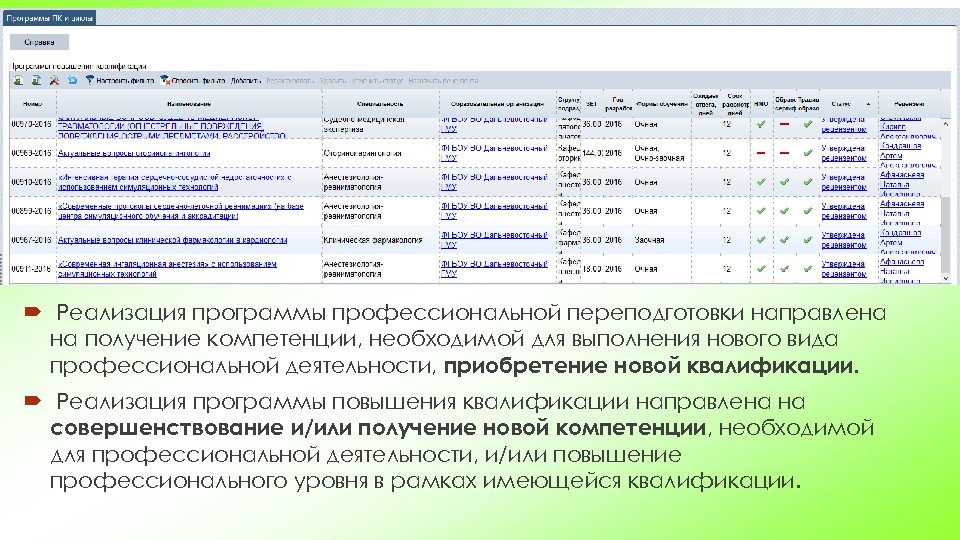Click the greyed Удалить toolbar item
The width and height of the screenshot is (960, 540).
pyautogui.click(x=333, y=81)
